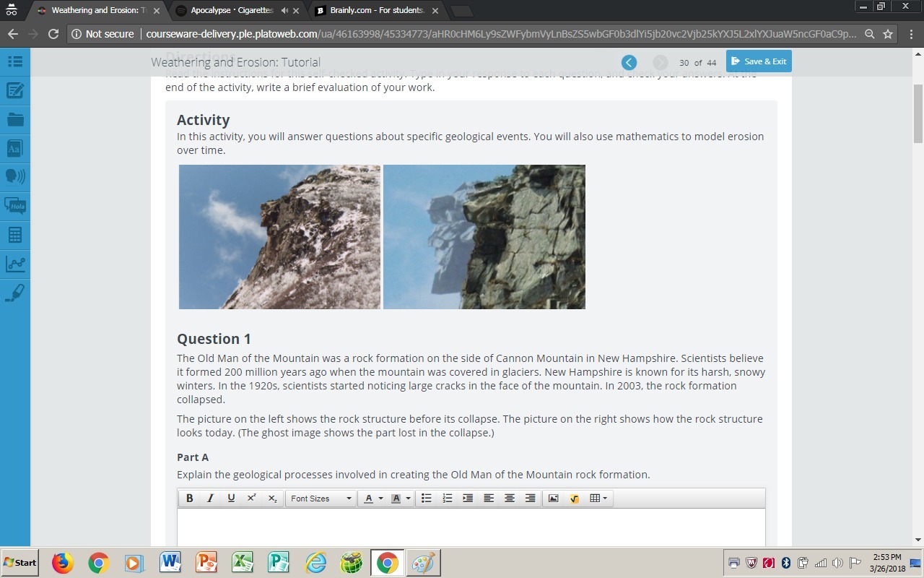Open a new browser tab
The image size is (924, 578).
click(462, 11)
